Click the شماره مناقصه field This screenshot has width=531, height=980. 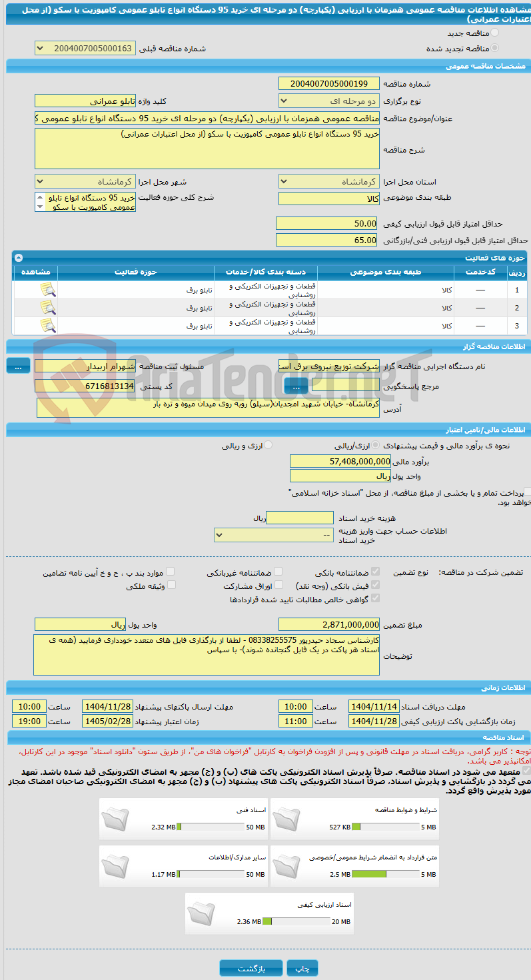pos(329,83)
